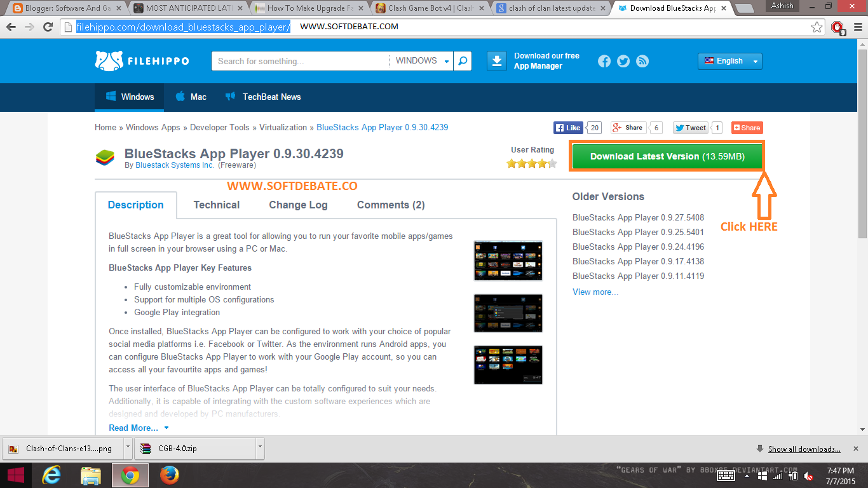The width and height of the screenshot is (868, 488).
Task: Open menu arrow for CGB-4.0.zip download
Action: click(x=259, y=448)
